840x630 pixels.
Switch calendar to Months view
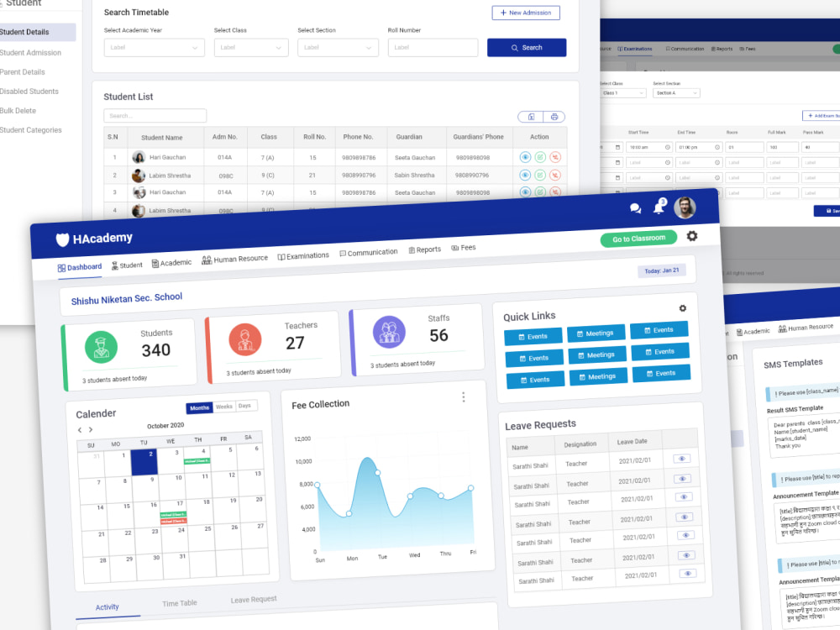click(x=199, y=407)
